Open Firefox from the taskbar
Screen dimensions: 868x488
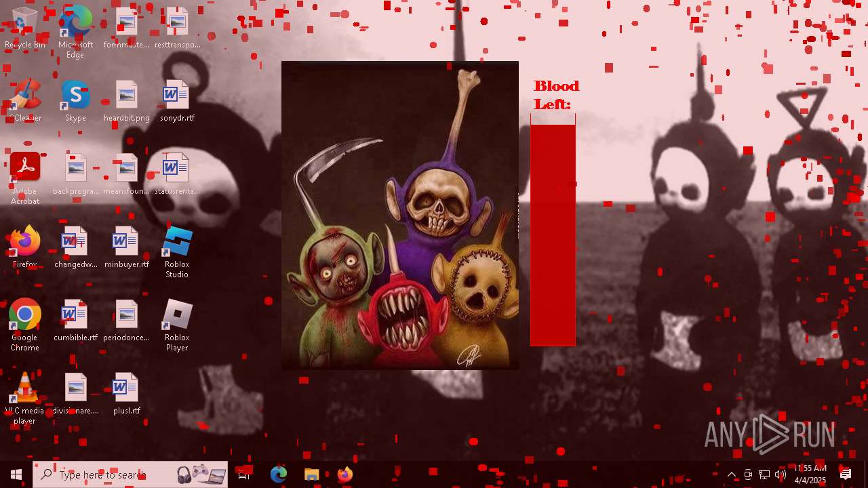pos(344,474)
